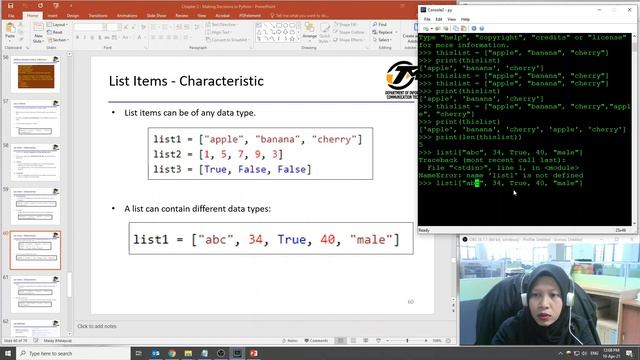The height and width of the screenshot is (360, 640).
Task: Switch to the Review ribbon tab
Action: pos(182,16)
